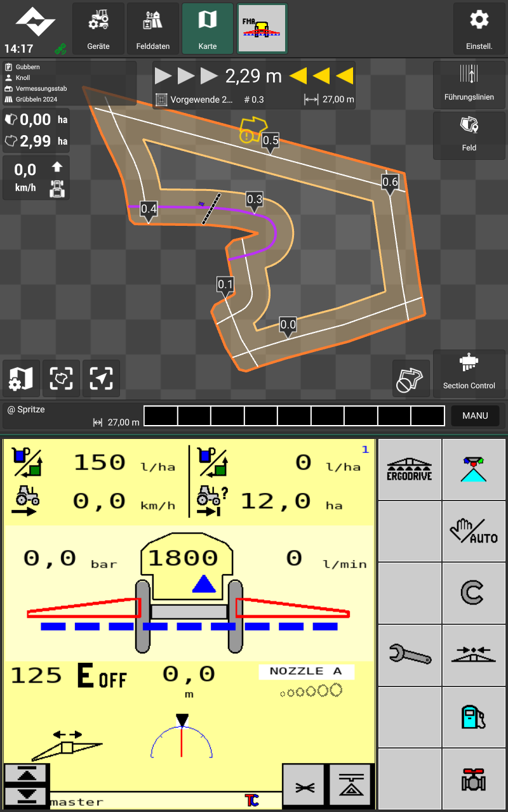Switch to the Felddaten tab
Viewport: 508px width, 812px height.
coord(152,29)
